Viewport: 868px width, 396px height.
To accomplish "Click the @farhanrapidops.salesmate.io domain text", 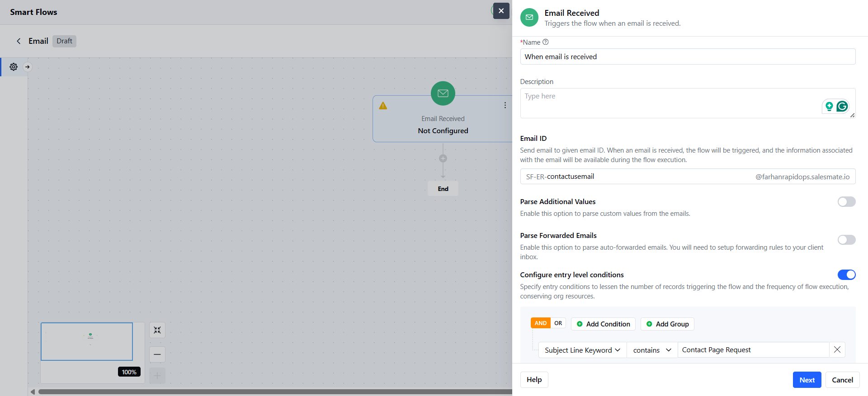I will coord(802,177).
